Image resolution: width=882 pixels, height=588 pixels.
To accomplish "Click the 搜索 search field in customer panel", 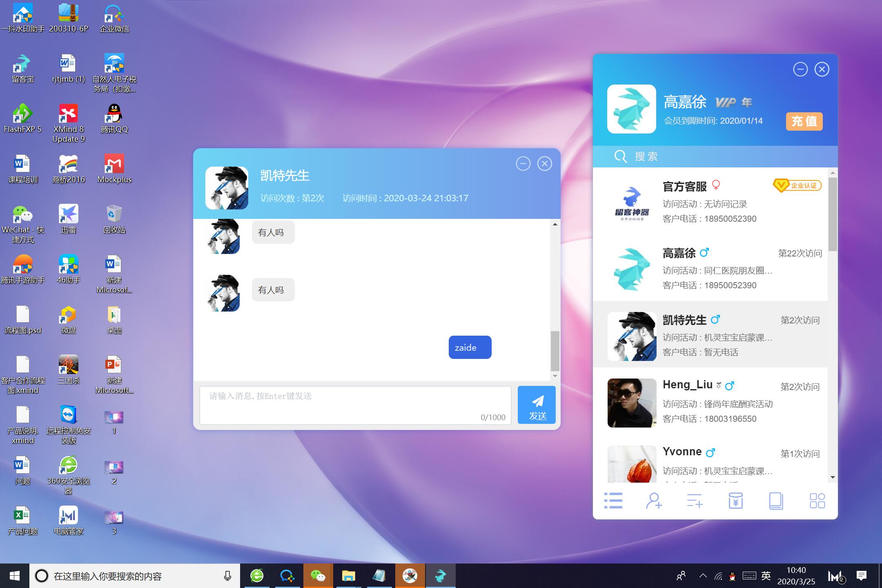I will pos(715,156).
